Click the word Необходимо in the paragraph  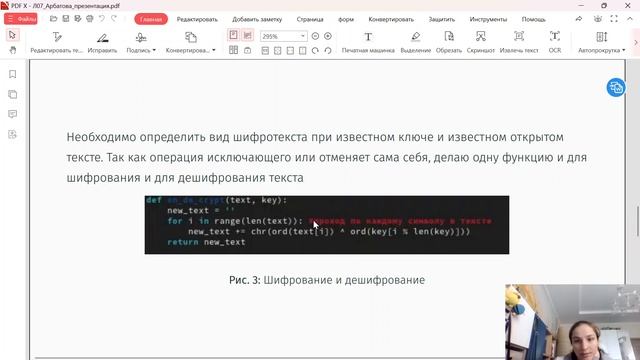pyautogui.click(x=101, y=137)
